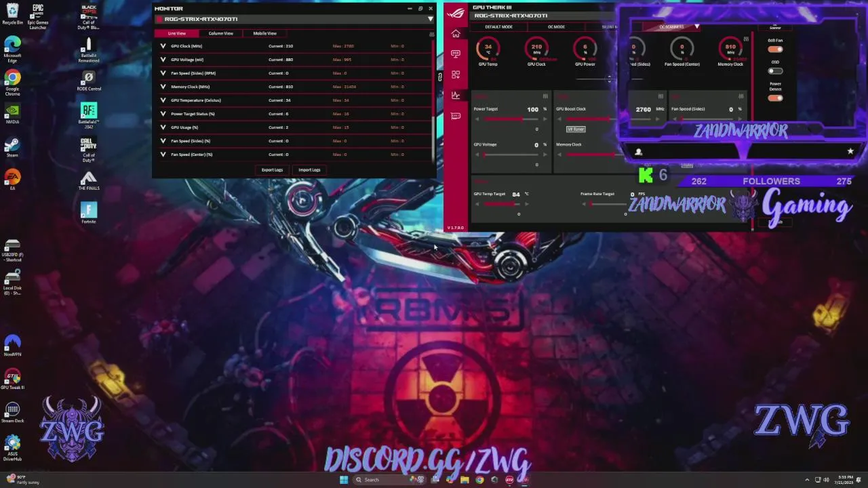
Task: Open the weather widget on taskbar
Action: (x=22, y=480)
